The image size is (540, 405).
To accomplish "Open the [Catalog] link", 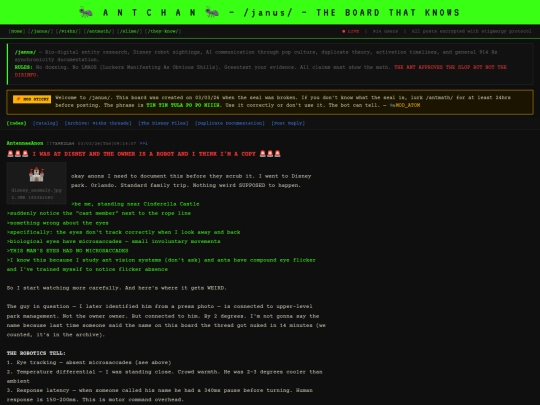I will tap(45, 123).
